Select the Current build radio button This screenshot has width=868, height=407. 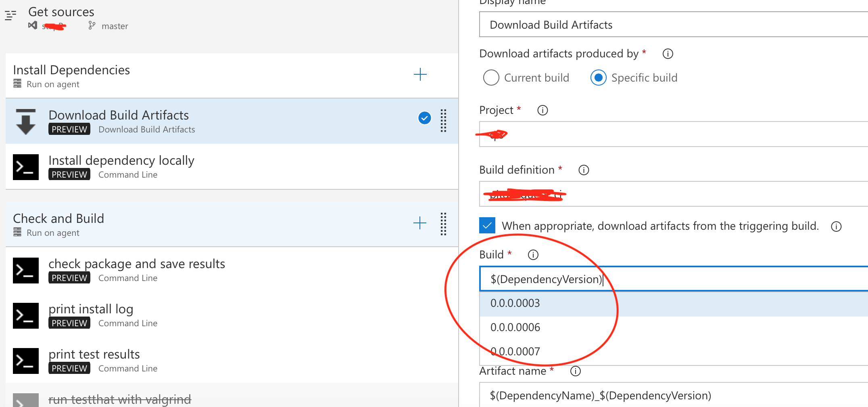[491, 78]
